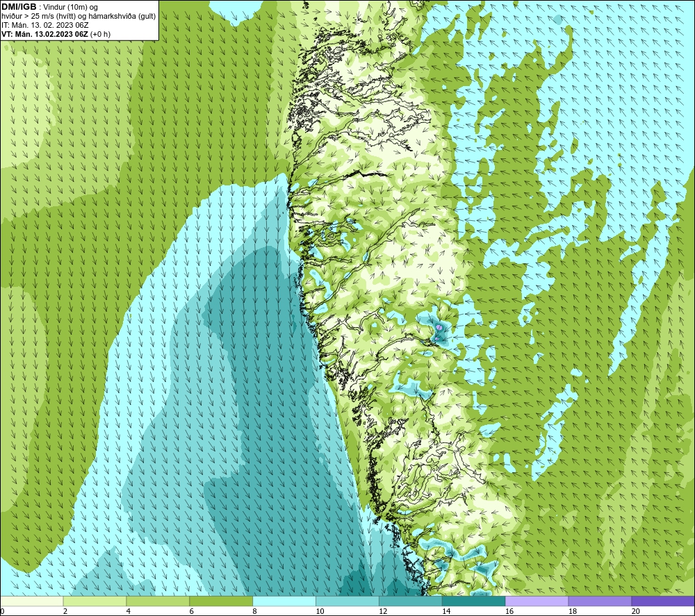Click the legend label '4'
Viewport: 695px width, 616px height.
[x=128, y=611]
